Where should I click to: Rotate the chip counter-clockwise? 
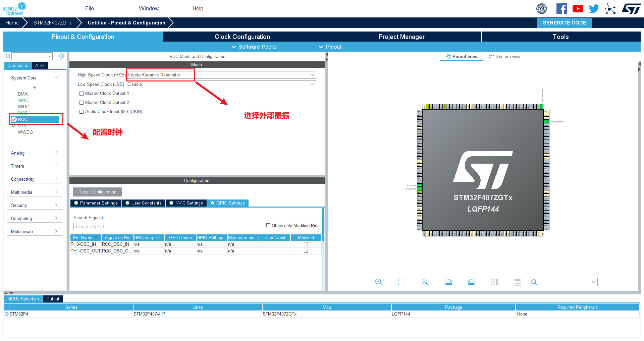[x=471, y=282]
